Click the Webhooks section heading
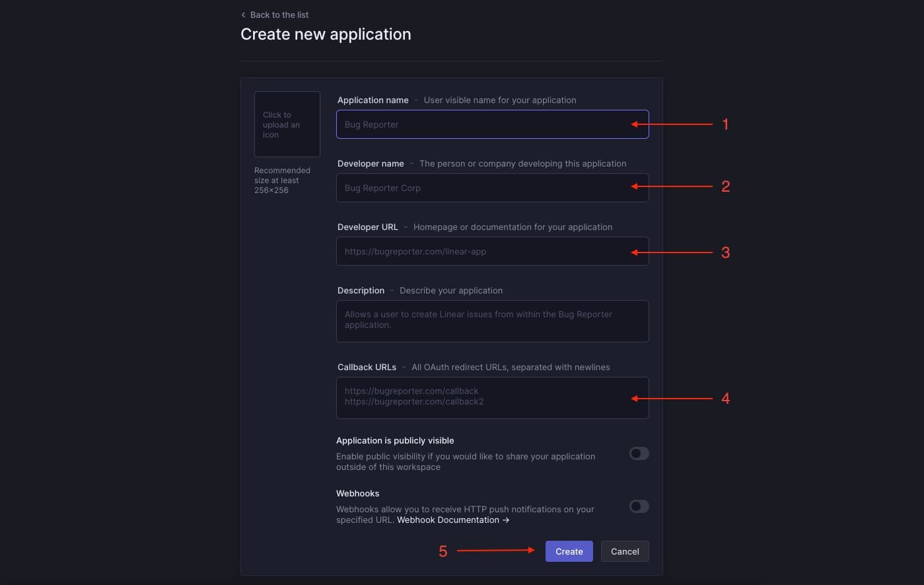Image resolution: width=924 pixels, height=585 pixels. (x=357, y=493)
